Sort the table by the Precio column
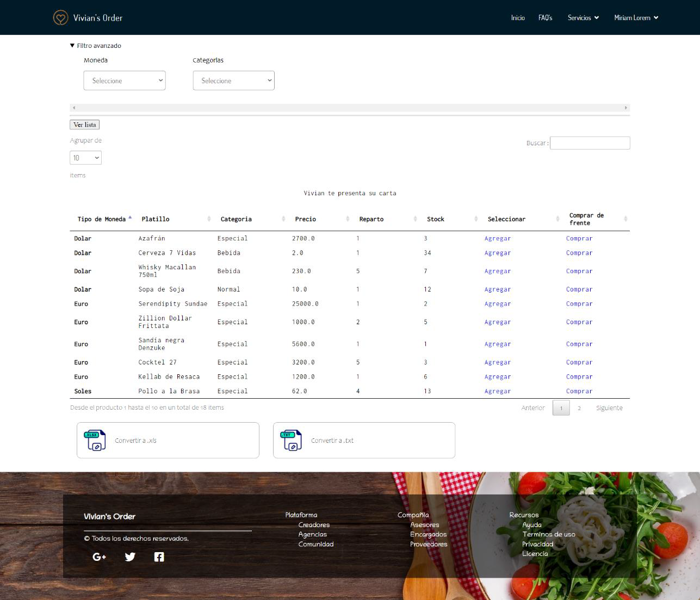The width and height of the screenshot is (700, 600). tap(306, 219)
